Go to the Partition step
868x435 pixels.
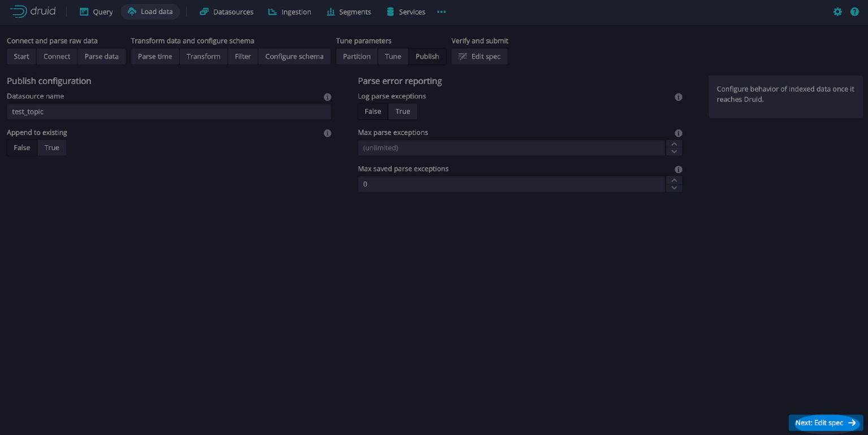[357, 57]
